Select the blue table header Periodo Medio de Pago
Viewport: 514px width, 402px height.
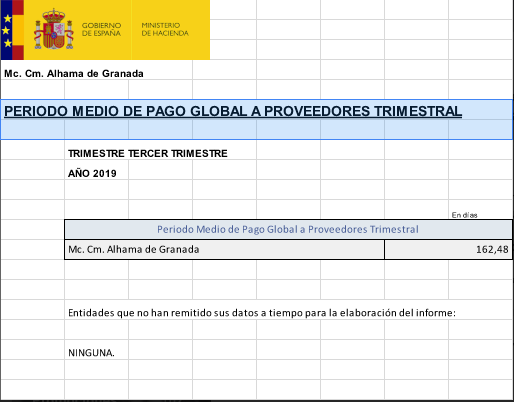288,229
